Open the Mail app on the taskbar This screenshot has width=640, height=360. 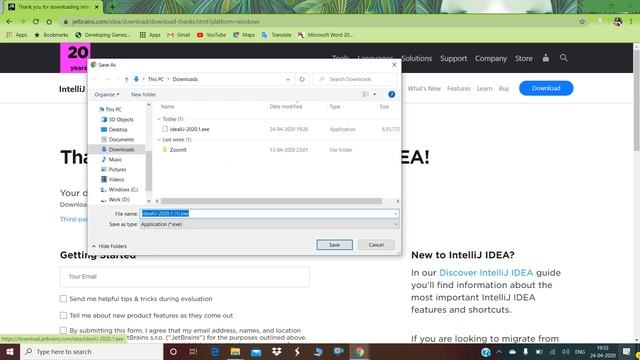(x=256, y=351)
